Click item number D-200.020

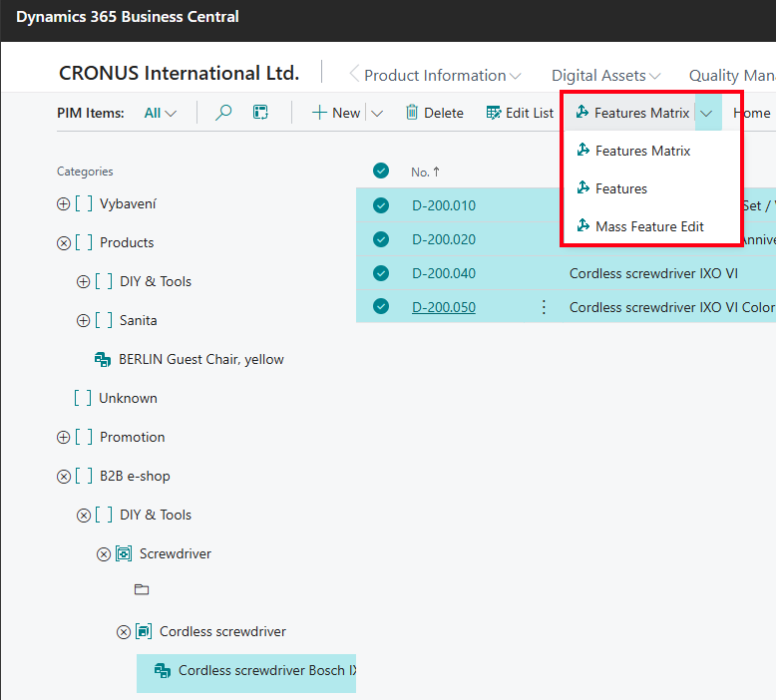(x=444, y=239)
